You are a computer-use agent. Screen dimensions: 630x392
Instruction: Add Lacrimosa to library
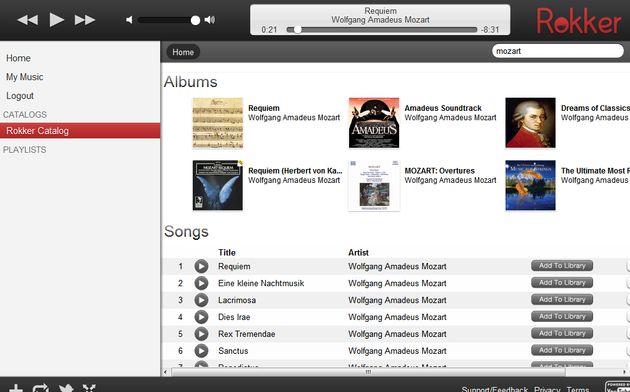coord(562,300)
